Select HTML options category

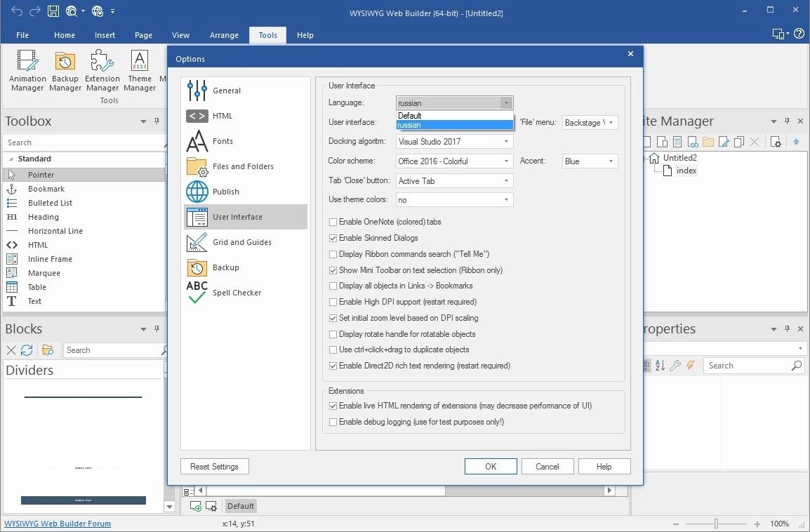point(246,116)
